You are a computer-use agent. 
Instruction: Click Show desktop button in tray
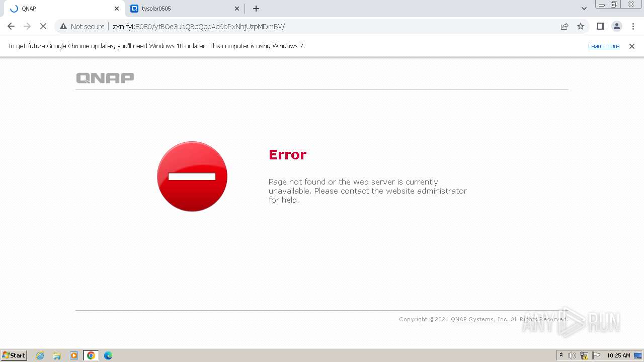638,355
